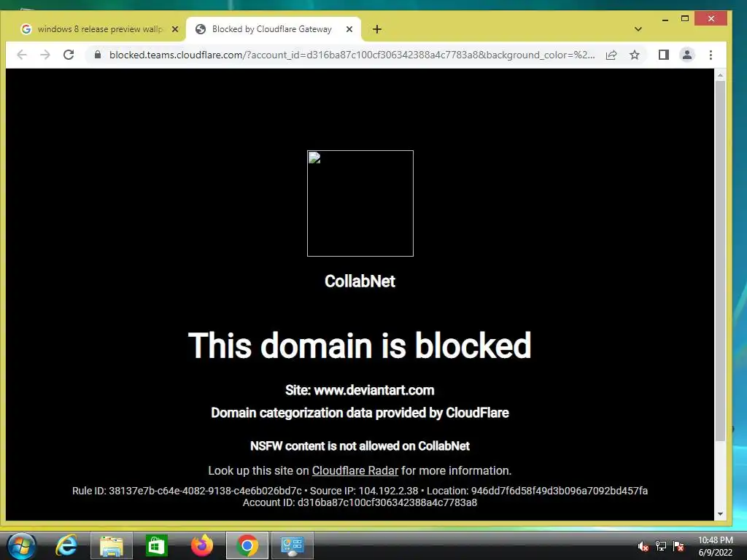Image resolution: width=747 pixels, height=560 pixels.
Task: Launch Firefox from the taskbar
Action: coord(201,545)
